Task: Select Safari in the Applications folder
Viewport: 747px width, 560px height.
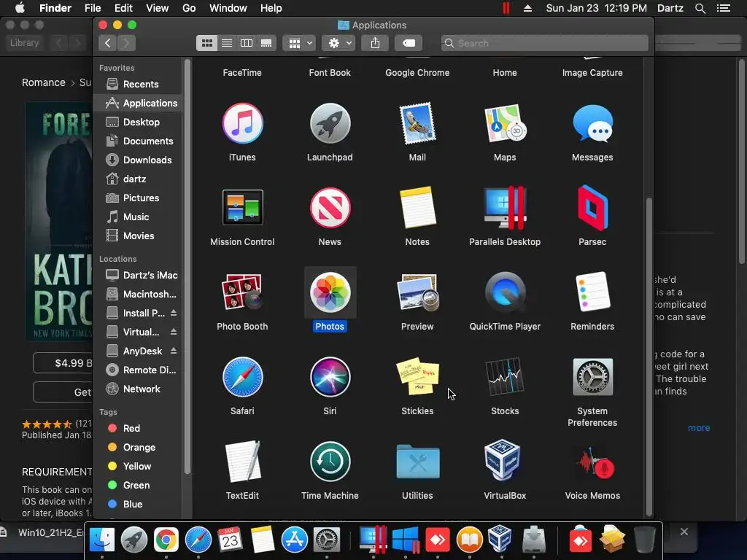Action: tap(242, 377)
